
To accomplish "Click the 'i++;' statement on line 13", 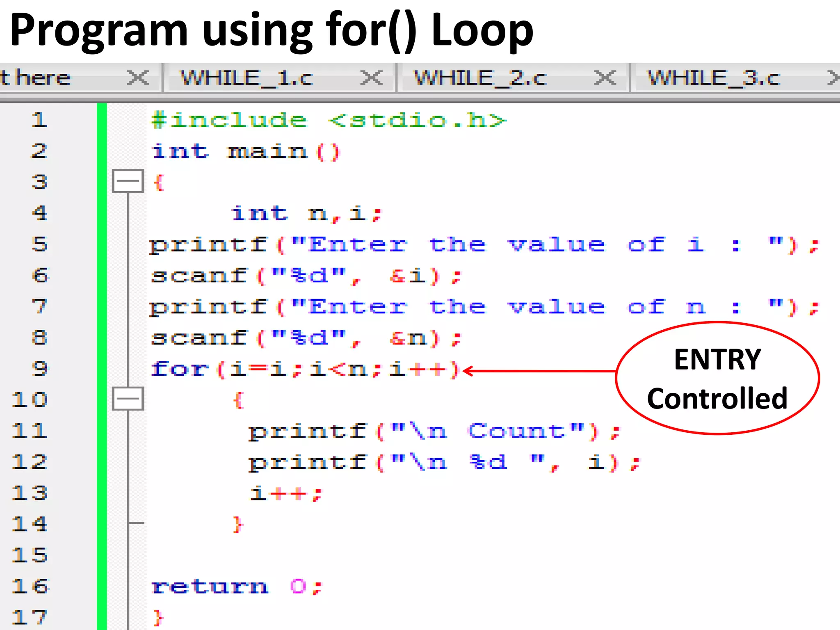I will (x=286, y=493).
